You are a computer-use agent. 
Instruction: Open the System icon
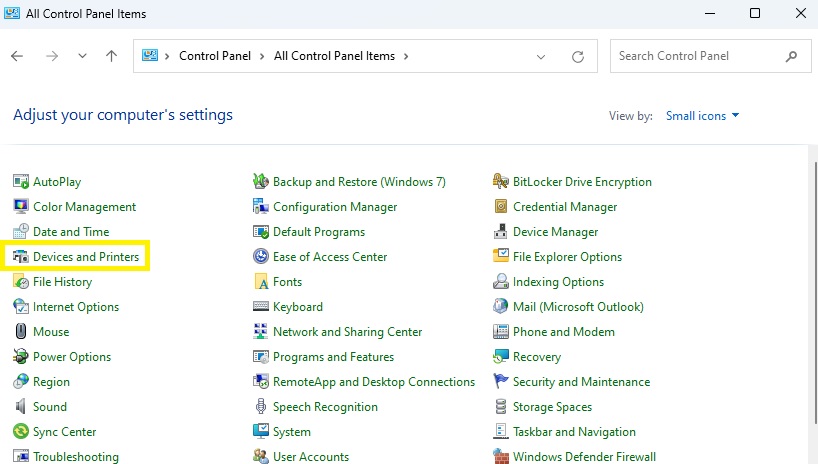(261, 432)
